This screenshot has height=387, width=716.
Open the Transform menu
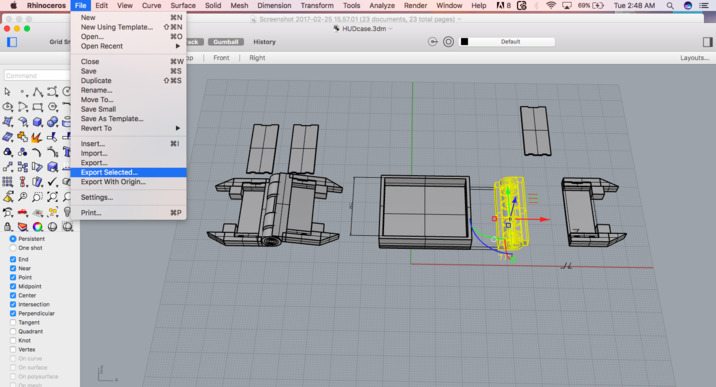click(x=317, y=5)
